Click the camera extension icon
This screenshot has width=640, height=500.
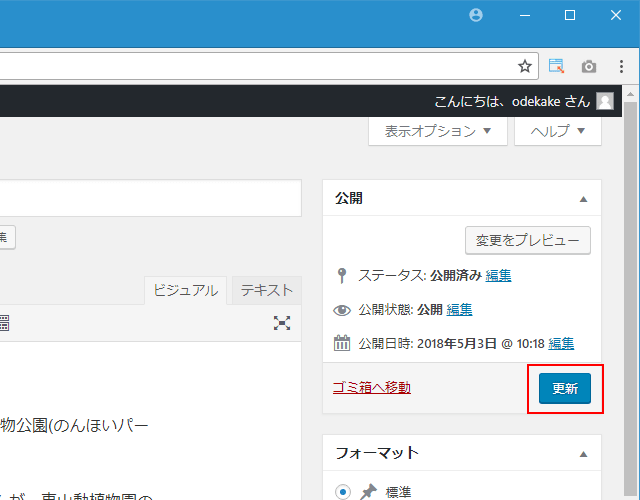point(589,66)
